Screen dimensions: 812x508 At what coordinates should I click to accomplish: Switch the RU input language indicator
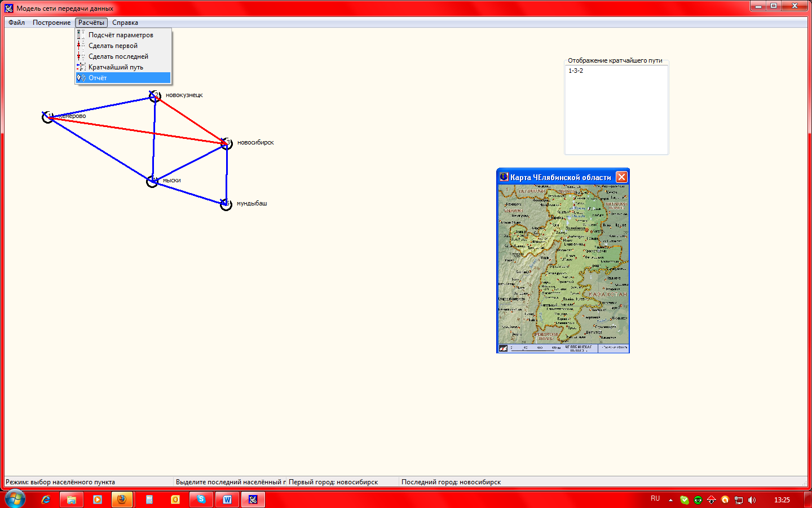click(655, 498)
